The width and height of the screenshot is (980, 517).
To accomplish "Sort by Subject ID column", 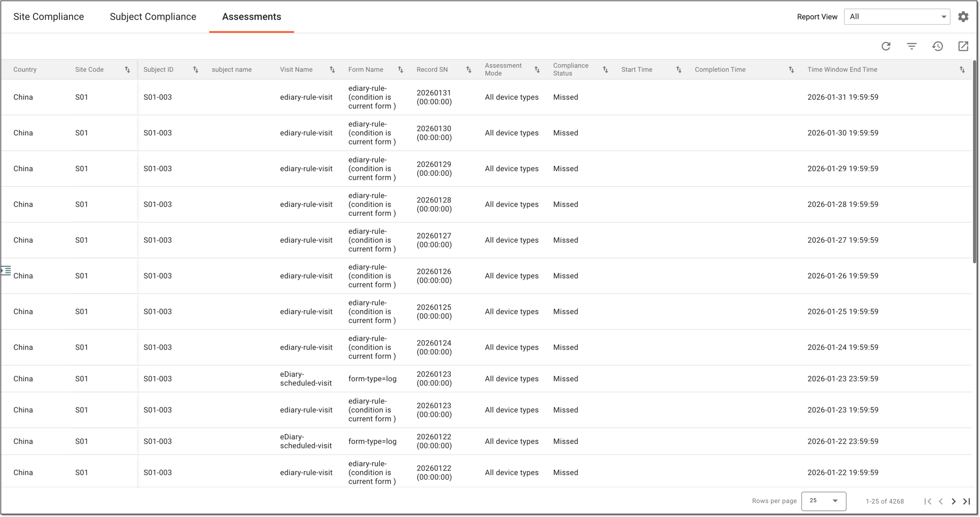I will pyautogui.click(x=196, y=70).
